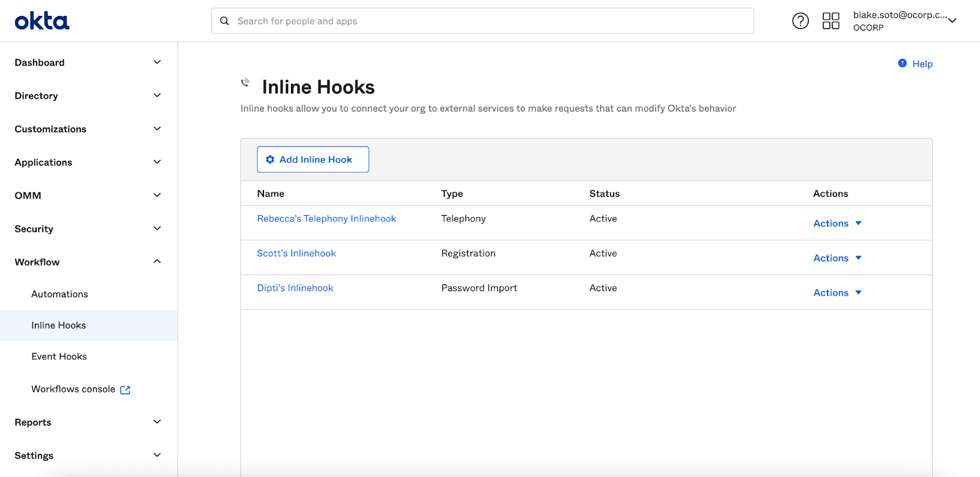
Task: Click the search magnifier icon
Action: [x=225, y=21]
